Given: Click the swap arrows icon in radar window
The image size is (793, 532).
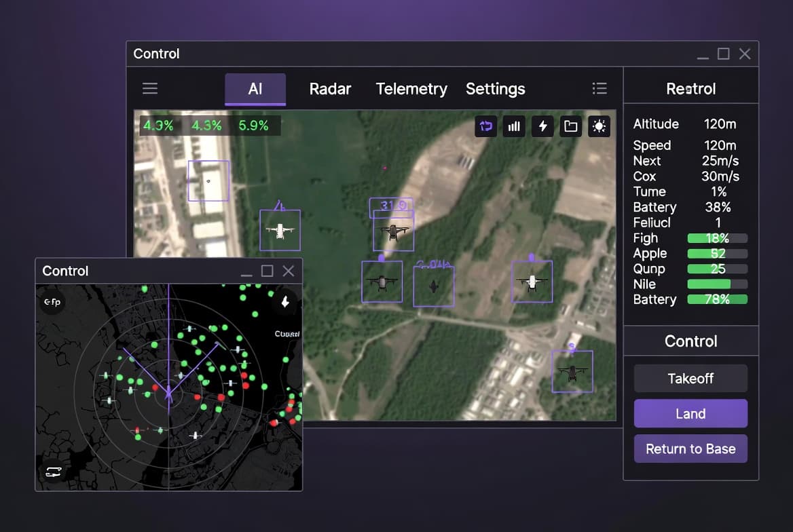Looking at the screenshot, I should 53,472.
